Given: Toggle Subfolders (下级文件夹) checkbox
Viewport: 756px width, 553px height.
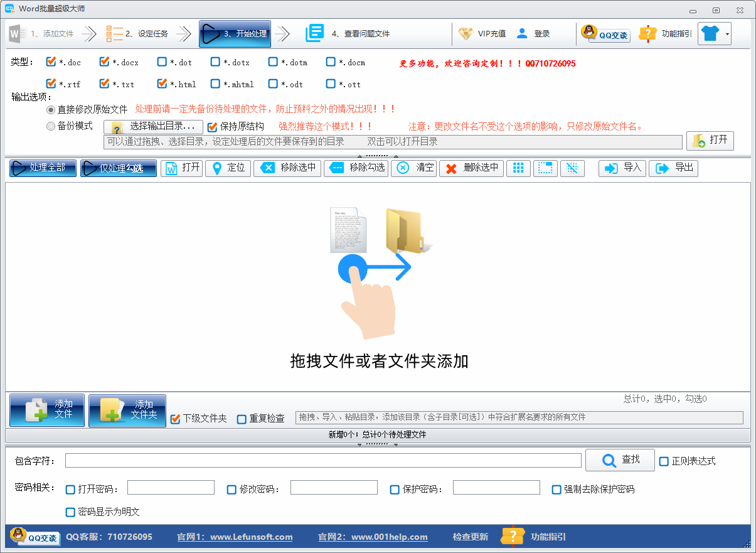Looking at the screenshot, I should coord(176,419).
